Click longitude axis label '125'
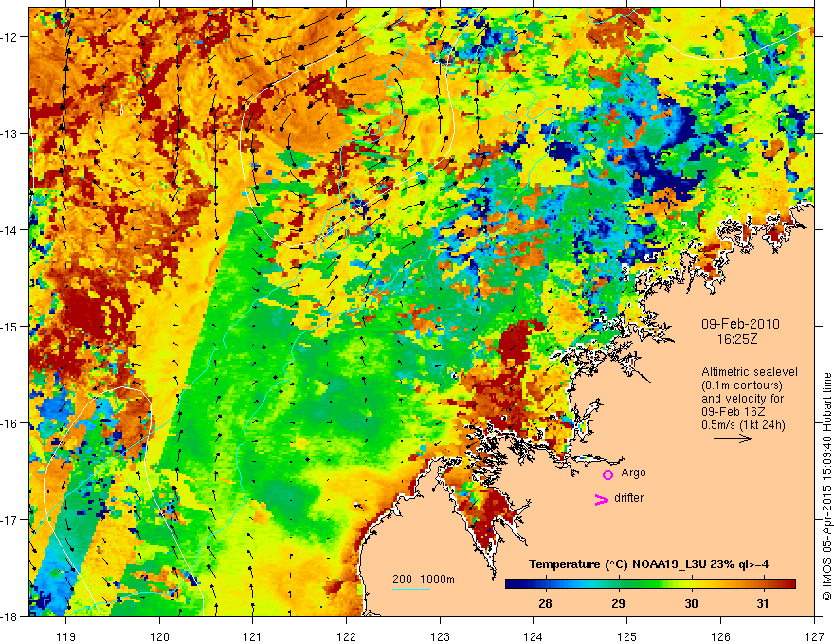Image resolution: width=834 pixels, height=644 pixels. point(627,636)
